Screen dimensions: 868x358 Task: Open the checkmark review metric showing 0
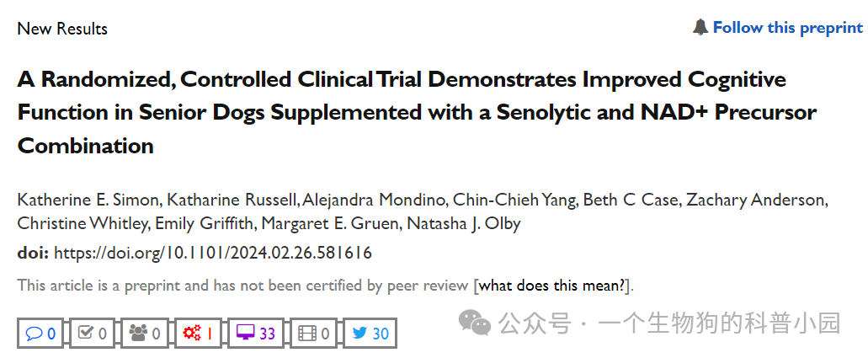tap(92, 333)
